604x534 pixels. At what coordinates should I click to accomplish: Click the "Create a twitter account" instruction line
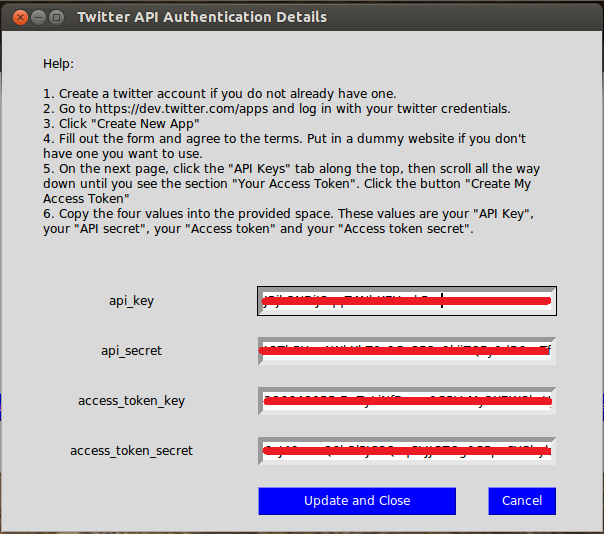tap(220, 94)
